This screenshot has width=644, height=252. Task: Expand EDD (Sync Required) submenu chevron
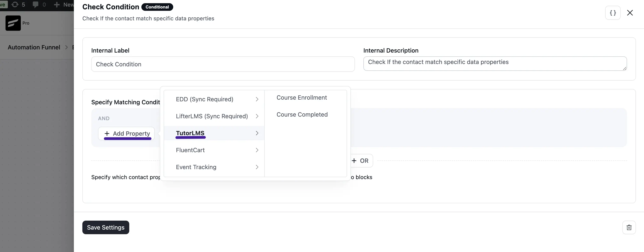pos(257,99)
